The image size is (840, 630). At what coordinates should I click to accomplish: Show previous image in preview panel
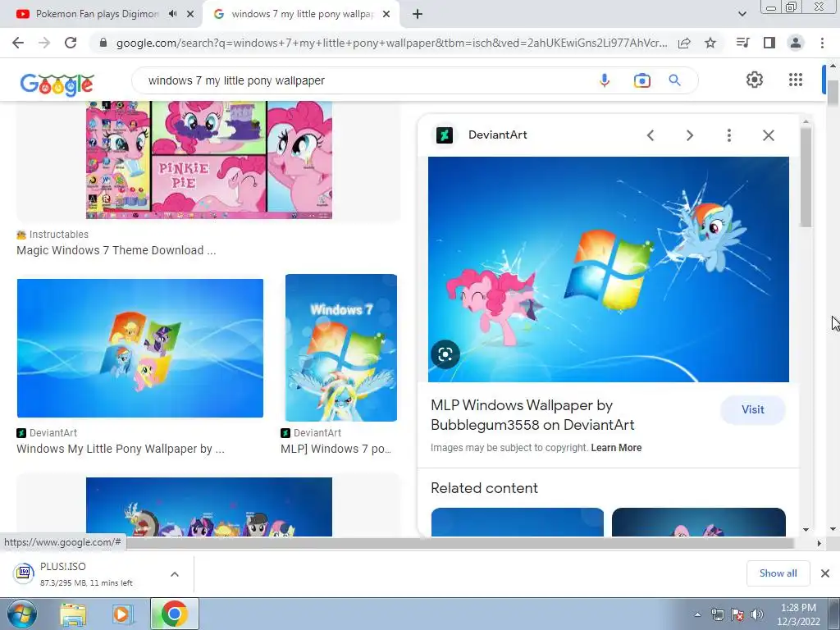pos(651,135)
